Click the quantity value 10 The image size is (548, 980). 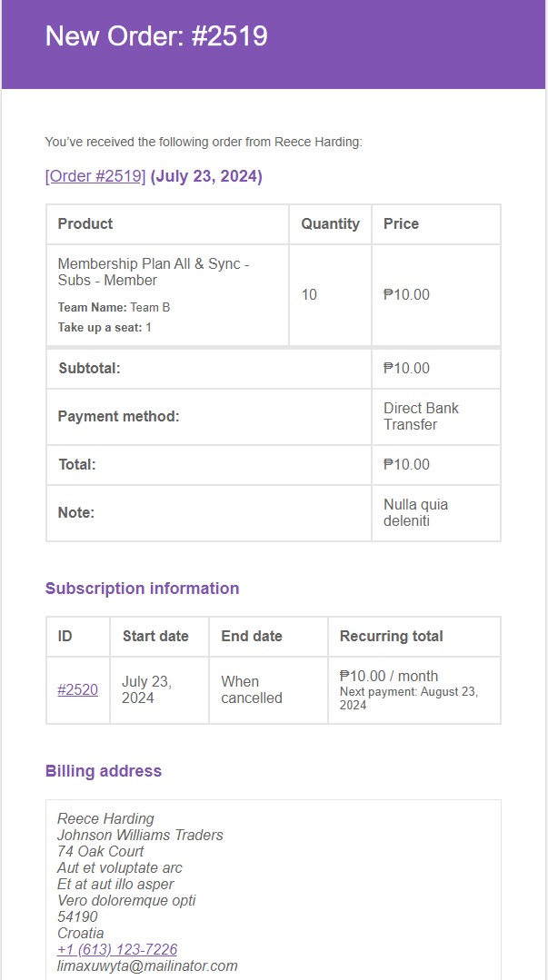point(309,295)
